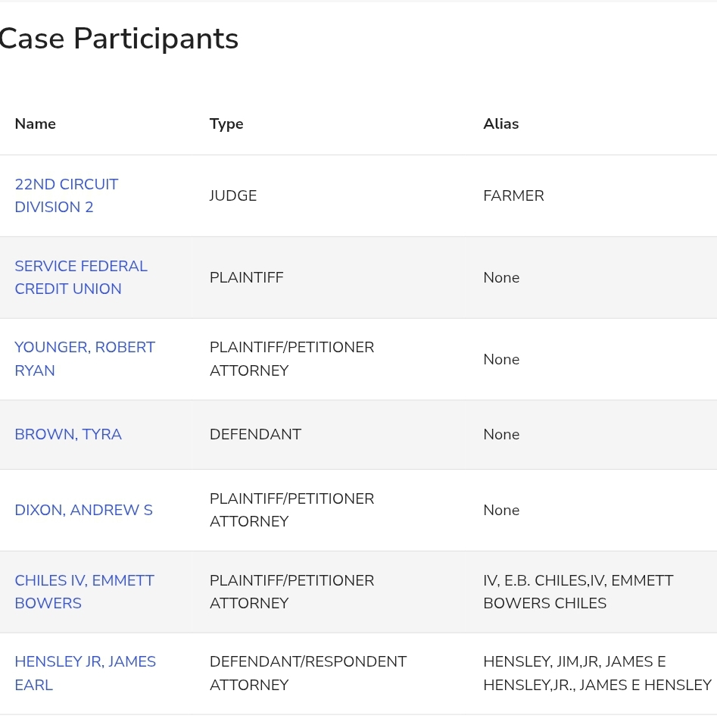Select PLAINTIFF type in Service Federal row
Viewport: 717px width, 728px height.
click(x=246, y=277)
